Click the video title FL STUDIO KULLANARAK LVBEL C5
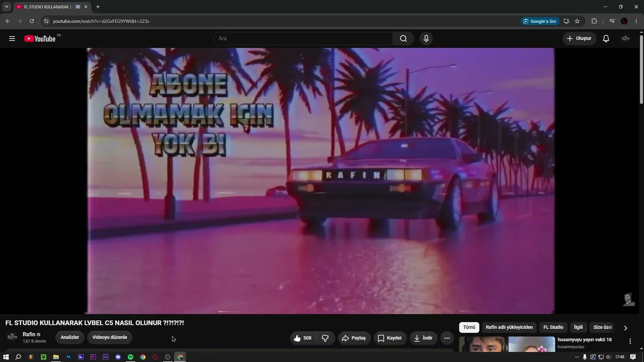 (95, 323)
